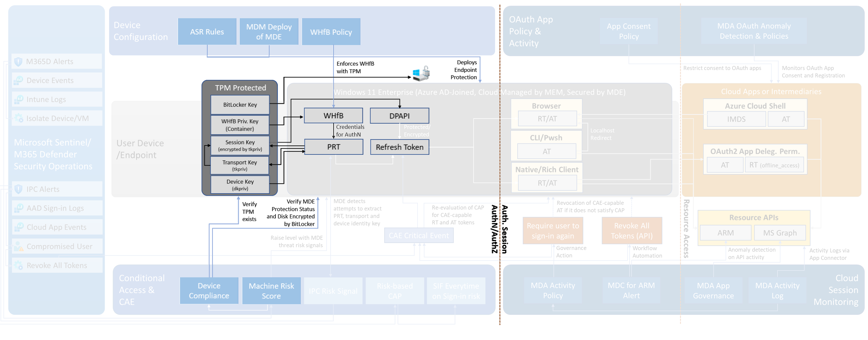Select the Machine Risk Score box
The height and width of the screenshot is (340, 868).
(271, 291)
